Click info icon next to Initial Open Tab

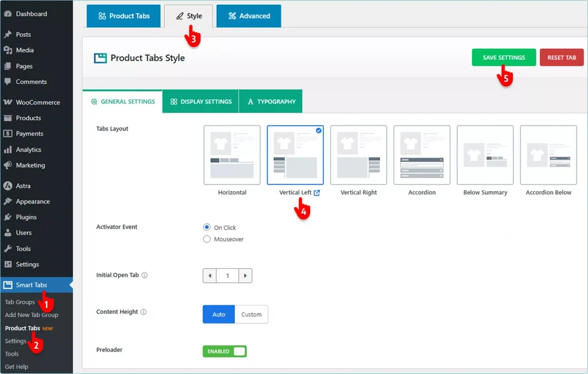[145, 275]
